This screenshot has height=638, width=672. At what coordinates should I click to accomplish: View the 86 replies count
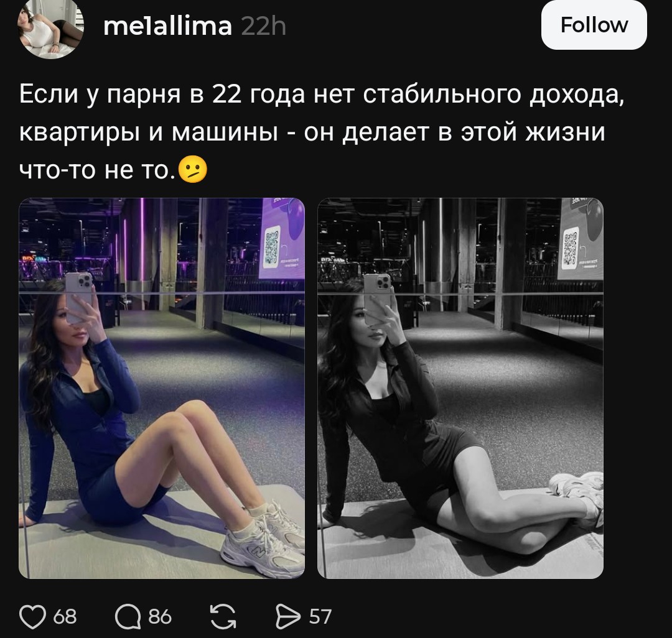coord(160,617)
